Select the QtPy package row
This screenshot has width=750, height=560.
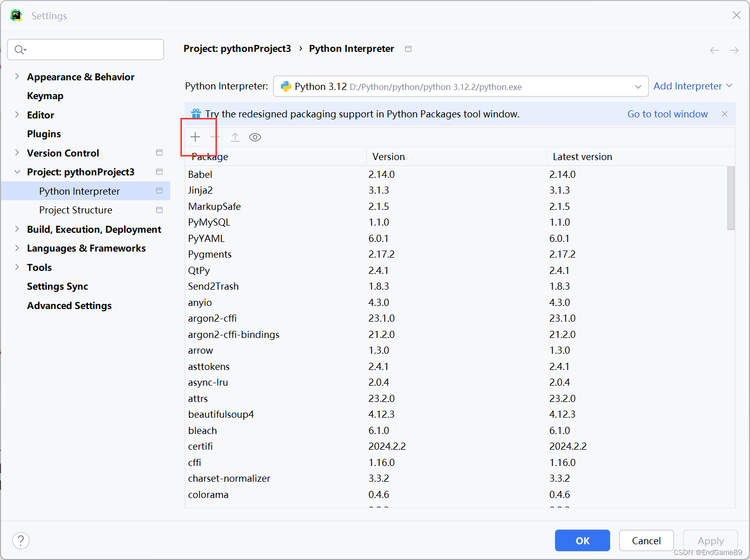(456, 270)
